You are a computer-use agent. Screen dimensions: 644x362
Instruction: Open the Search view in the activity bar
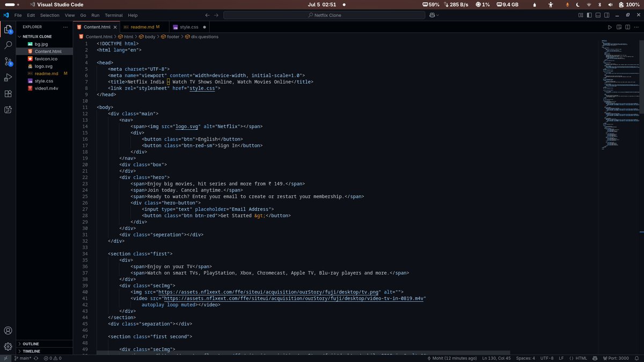tap(8, 46)
